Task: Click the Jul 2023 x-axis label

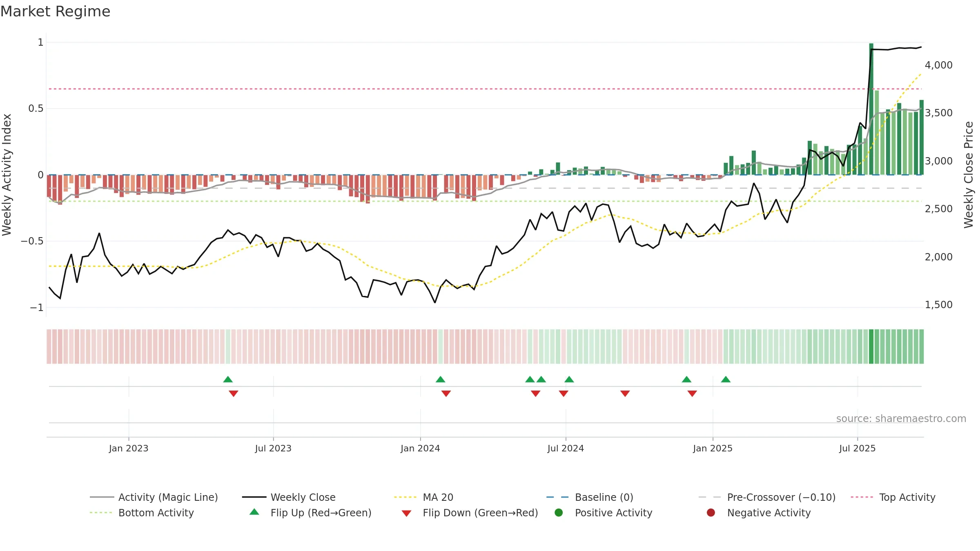Action: pos(273,448)
